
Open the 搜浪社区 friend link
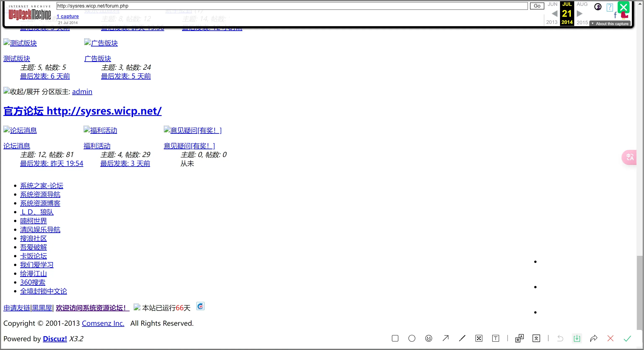34,238
